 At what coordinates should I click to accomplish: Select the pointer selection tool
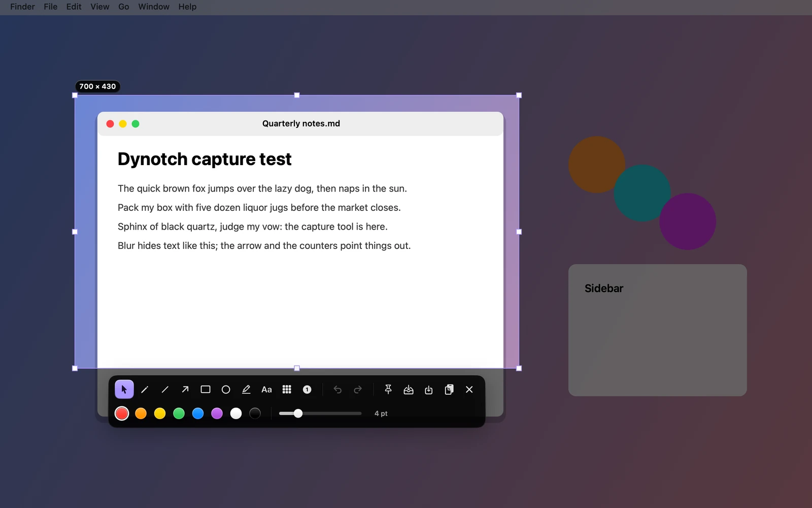click(124, 390)
